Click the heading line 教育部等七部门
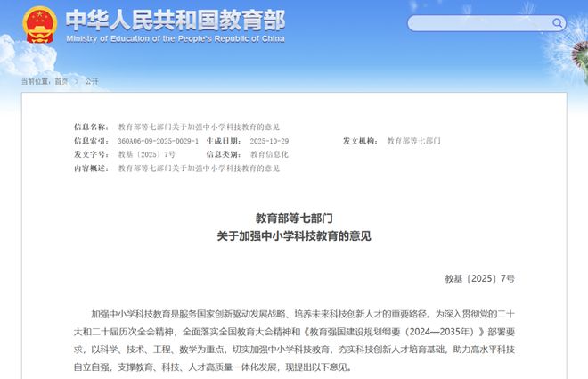The width and height of the screenshot is (588, 379). coord(294,218)
